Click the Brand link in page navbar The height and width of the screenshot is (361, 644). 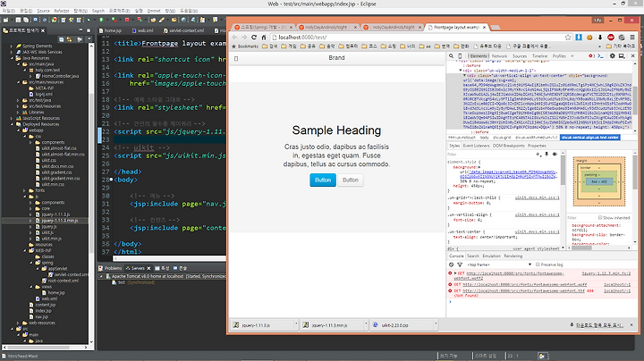[x=337, y=58]
